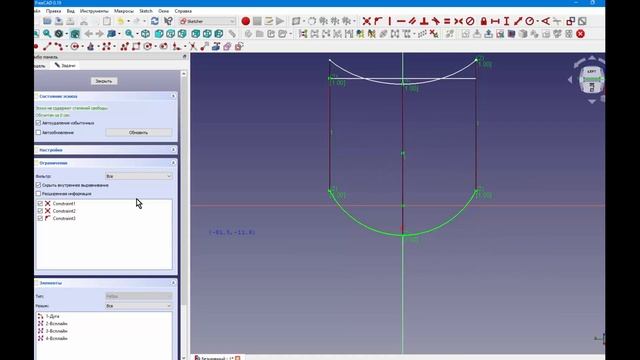Apply the horizontal constraint
The width and height of the screenshot is (640, 360).
pyautogui.click(x=401, y=21)
